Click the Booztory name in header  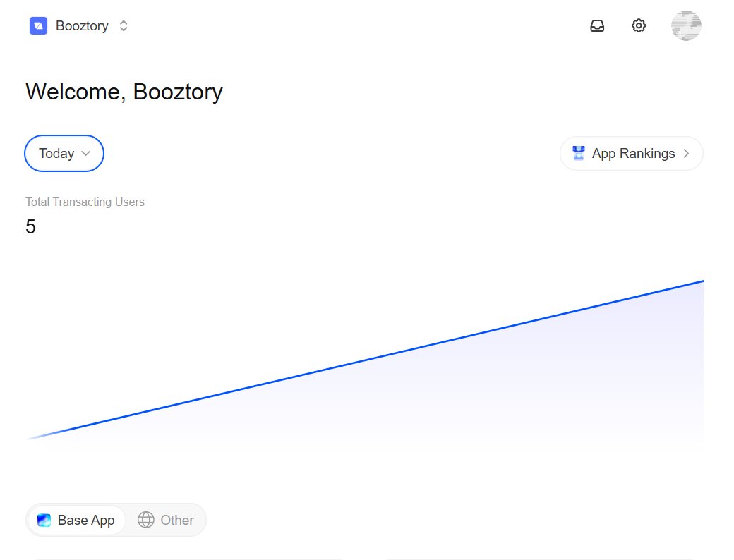tap(82, 25)
